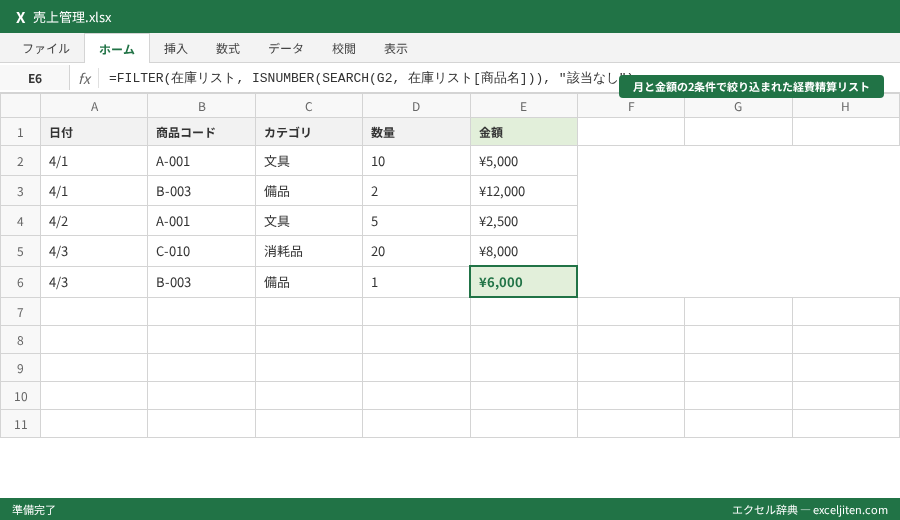Select column D header

click(x=416, y=107)
